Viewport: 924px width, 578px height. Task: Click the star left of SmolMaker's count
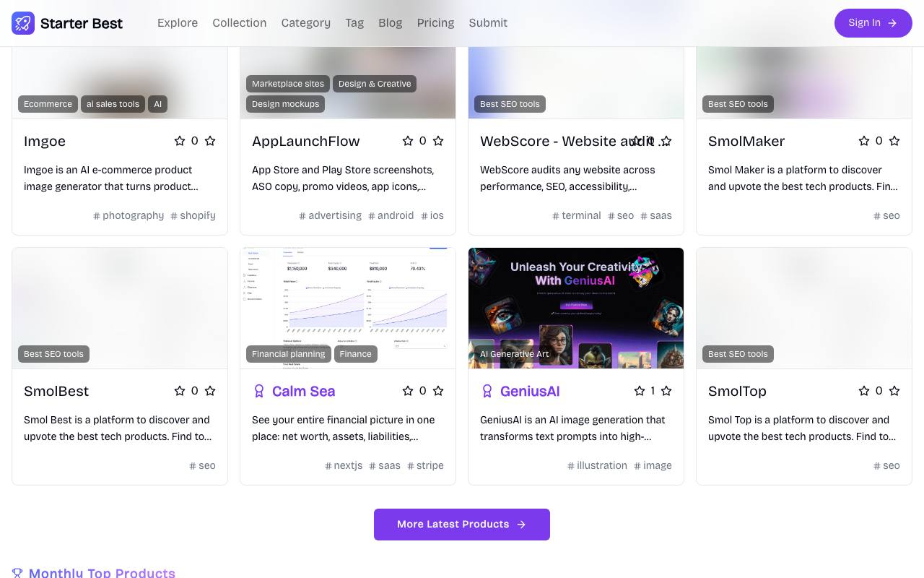click(x=864, y=141)
